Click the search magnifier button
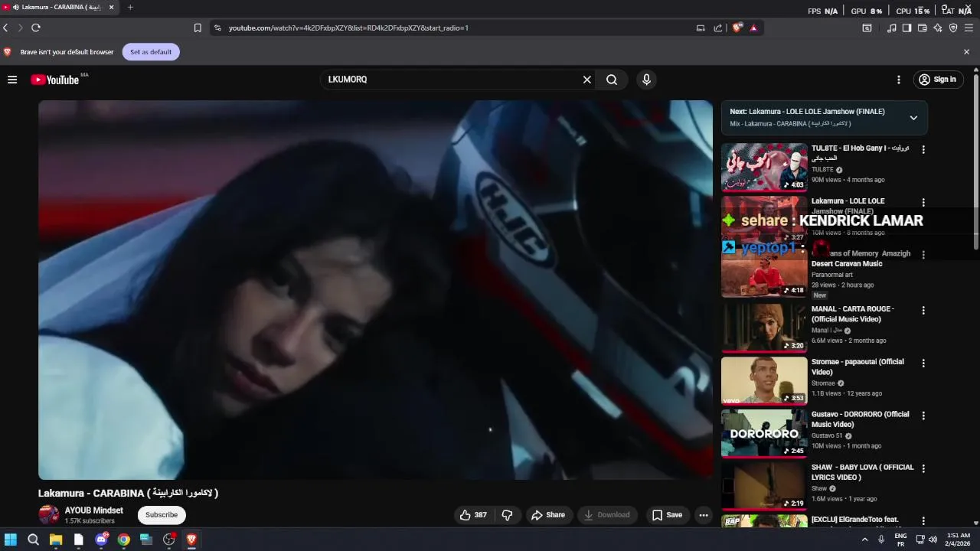Viewport: 980px width, 551px height. pos(612,80)
